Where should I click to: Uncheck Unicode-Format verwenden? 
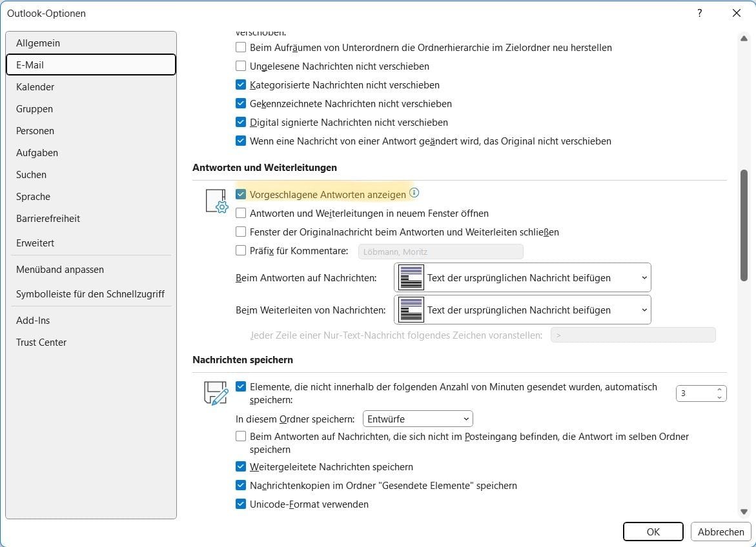(241, 504)
